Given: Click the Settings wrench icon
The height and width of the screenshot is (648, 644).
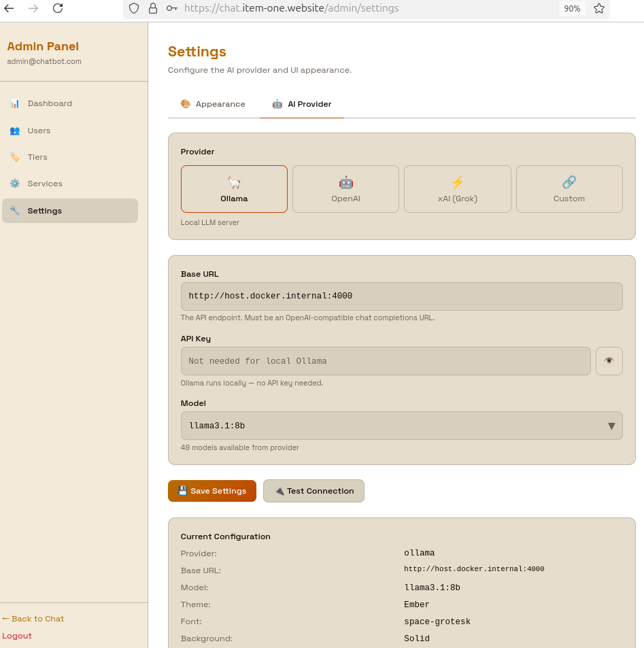Looking at the screenshot, I should (x=15, y=211).
